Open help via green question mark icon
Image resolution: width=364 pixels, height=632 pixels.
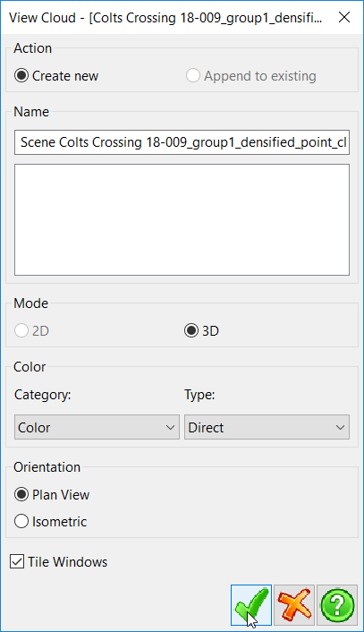(337, 605)
